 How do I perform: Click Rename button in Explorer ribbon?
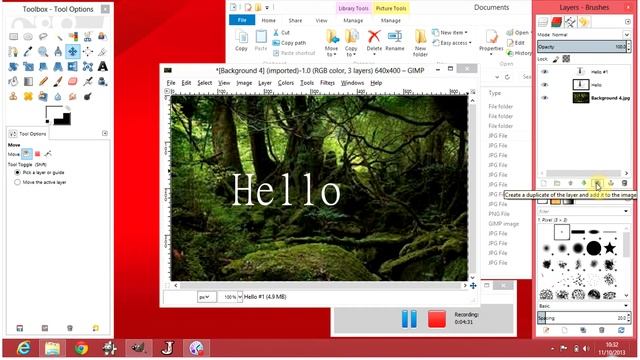click(x=395, y=40)
